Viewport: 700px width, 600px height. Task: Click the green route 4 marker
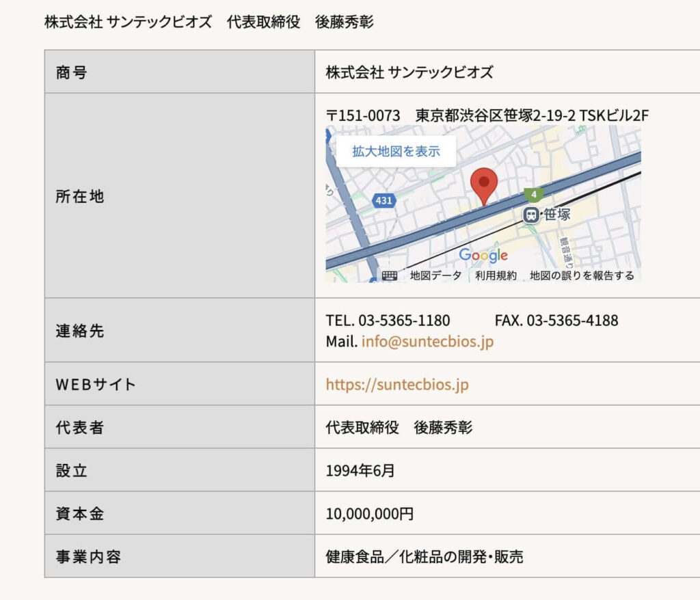(533, 195)
